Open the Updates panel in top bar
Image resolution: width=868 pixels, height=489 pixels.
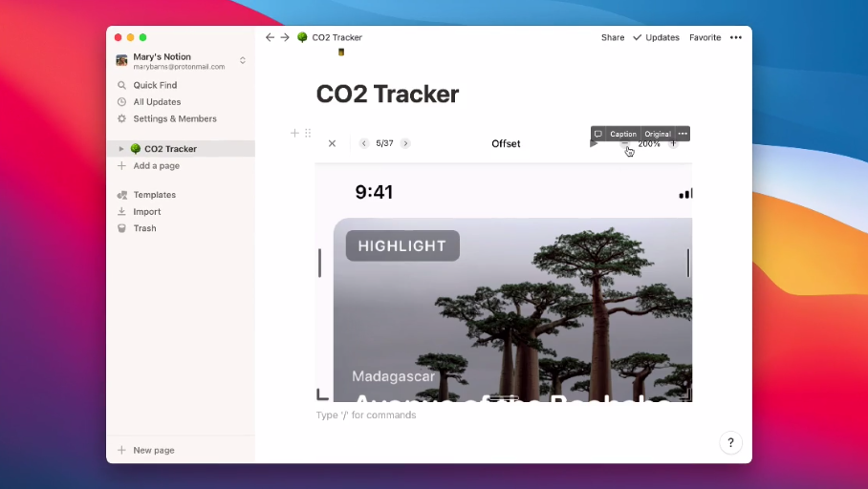pyautogui.click(x=656, y=37)
